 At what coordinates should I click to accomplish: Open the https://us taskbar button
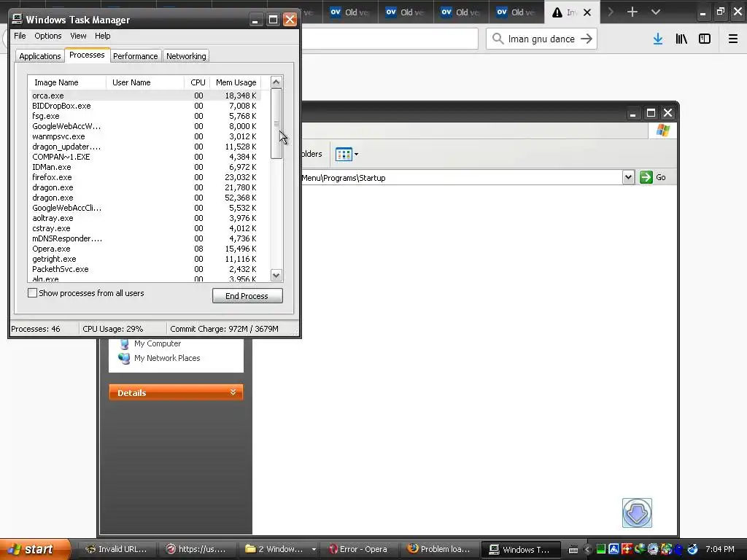[196, 550]
